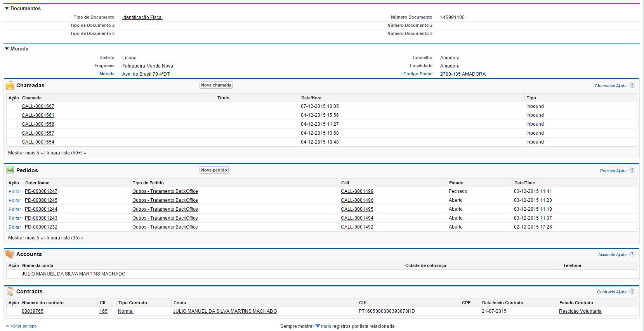
Task: Show 5 more calls in Chamadas
Action: coord(25,153)
